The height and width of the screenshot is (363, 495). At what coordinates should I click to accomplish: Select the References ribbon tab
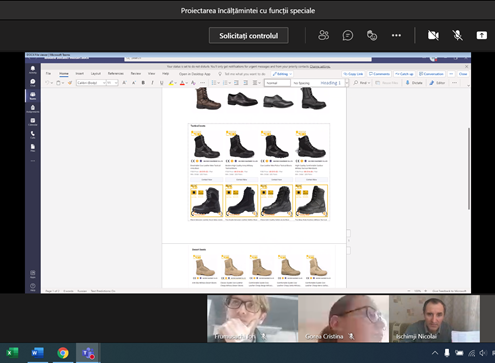click(x=116, y=74)
